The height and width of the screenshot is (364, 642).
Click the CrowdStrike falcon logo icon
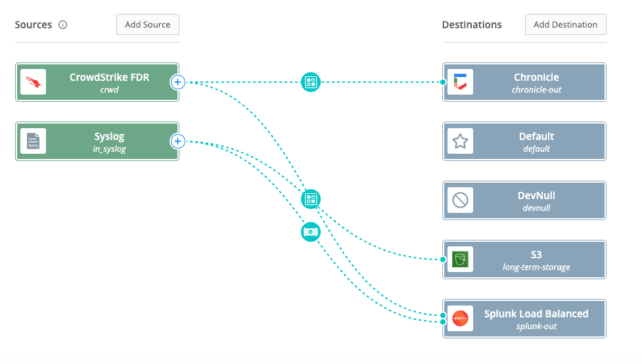pyautogui.click(x=33, y=82)
